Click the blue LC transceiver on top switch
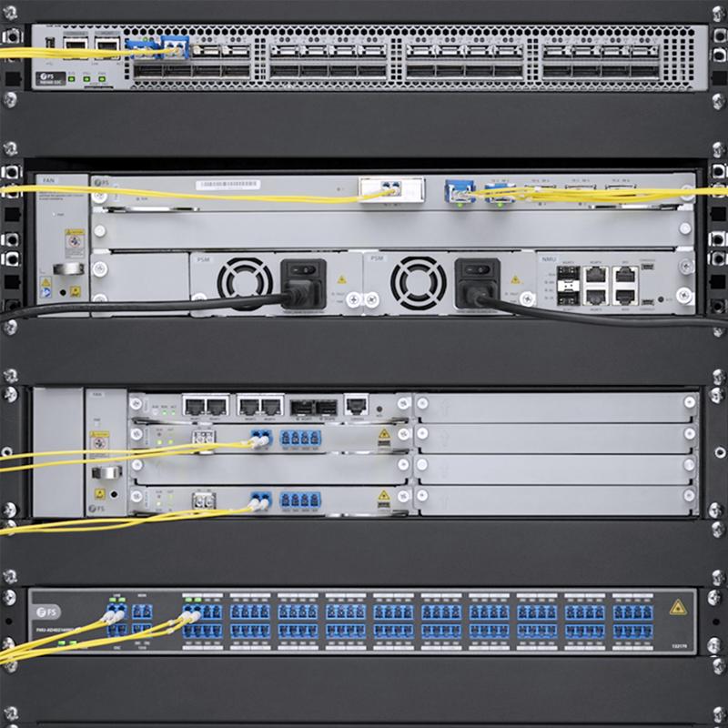Screen dimensions: 728x728 coord(173,45)
